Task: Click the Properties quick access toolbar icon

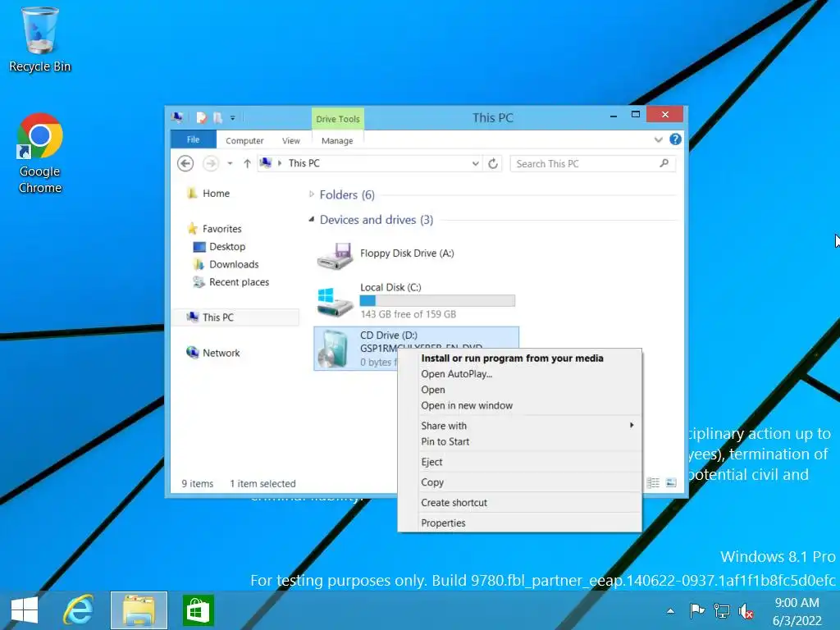Action: [202, 117]
